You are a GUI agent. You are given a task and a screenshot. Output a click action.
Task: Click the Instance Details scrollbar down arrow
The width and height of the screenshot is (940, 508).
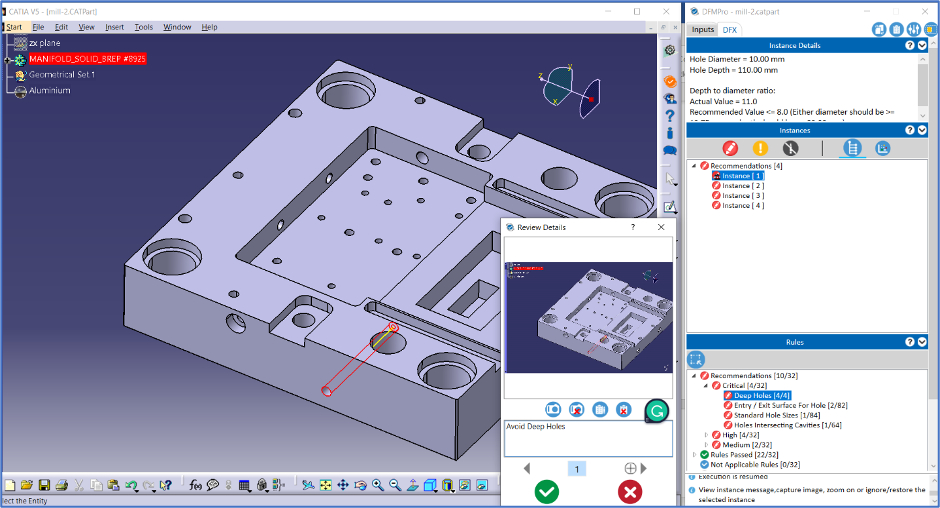[922, 115]
